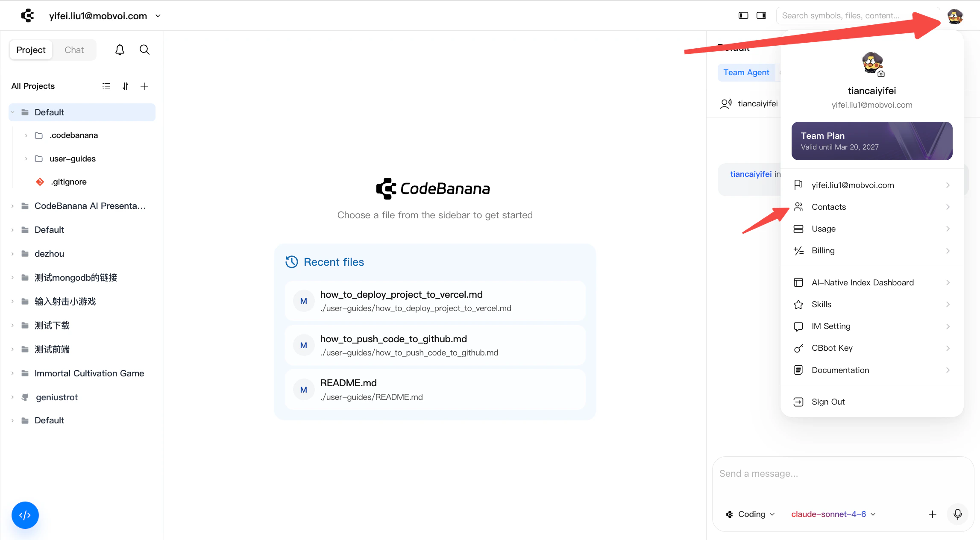Expand the user-guides folder
The height and width of the screenshot is (540, 980).
pyautogui.click(x=26, y=159)
